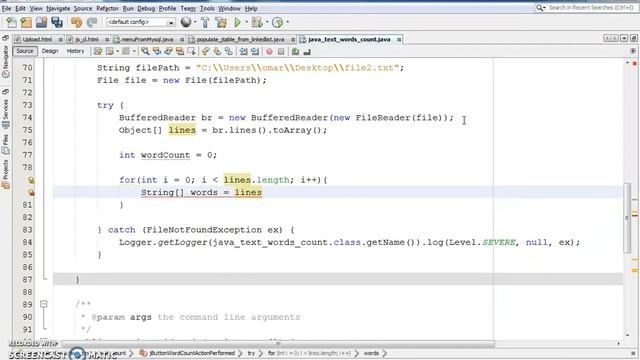Screen dimensions: 640x360
Task: Click the Search in Recent Searches field
Action: pyautogui.click(x=591, y=8)
